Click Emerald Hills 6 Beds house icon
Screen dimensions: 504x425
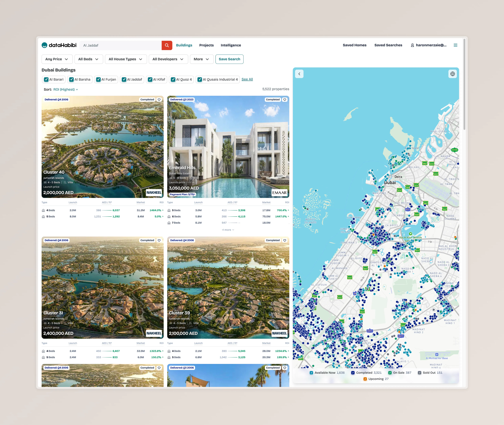(x=169, y=217)
